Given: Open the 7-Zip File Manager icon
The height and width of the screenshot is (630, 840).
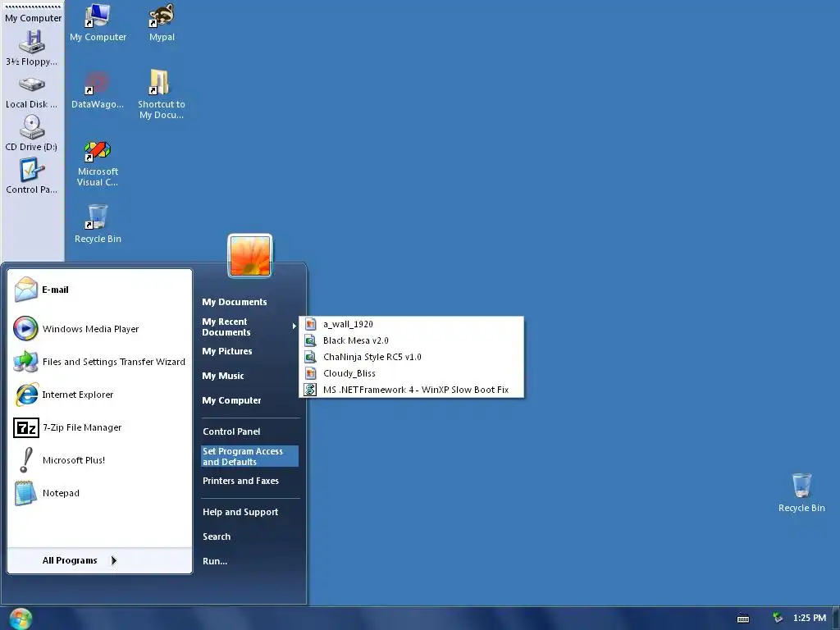Looking at the screenshot, I should click(25, 427).
